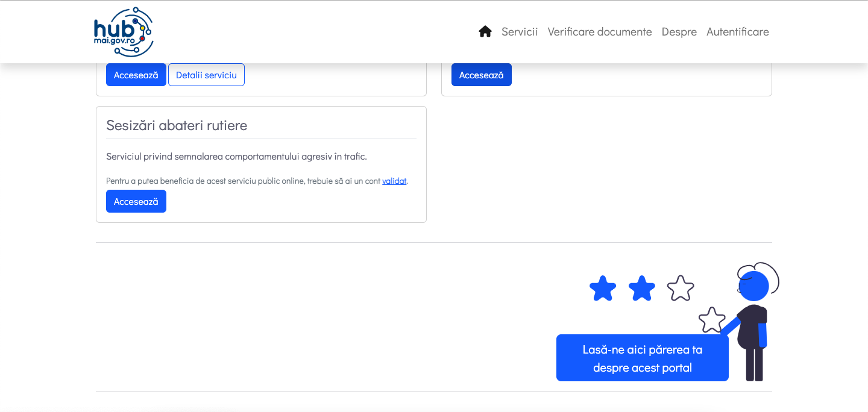This screenshot has width=868, height=412.
Task: Click the star held by the illustrated person
Action: tap(711, 320)
